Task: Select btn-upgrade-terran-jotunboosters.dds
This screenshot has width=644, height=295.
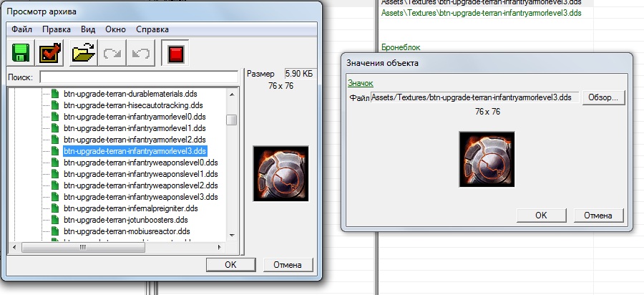Action: pyautogui.click(x=126, y=220)
